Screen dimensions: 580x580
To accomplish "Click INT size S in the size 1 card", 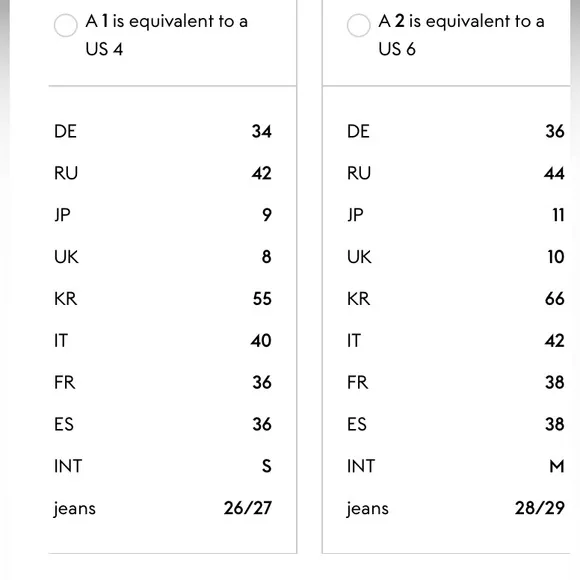I will 267,466.
